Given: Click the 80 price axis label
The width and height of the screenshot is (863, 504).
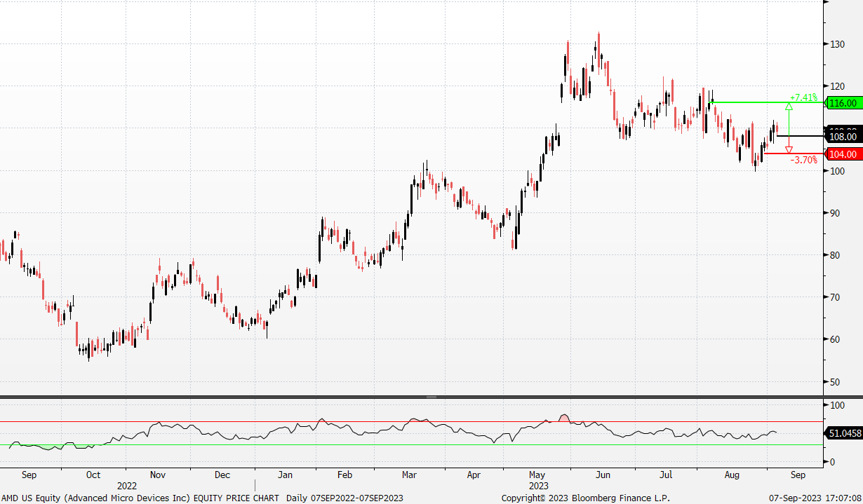Looking at the screenshot, I should [x=835, y=255].
